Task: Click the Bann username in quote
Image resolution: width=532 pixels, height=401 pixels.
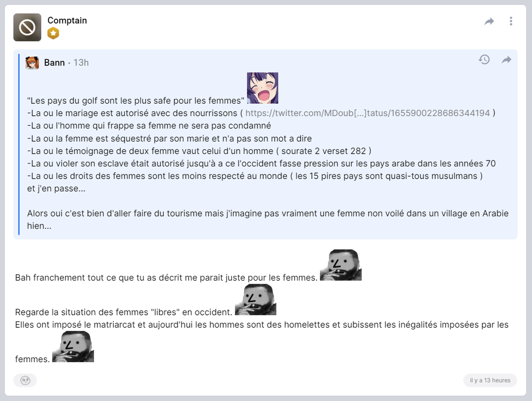Action: [x=54, y=63]
